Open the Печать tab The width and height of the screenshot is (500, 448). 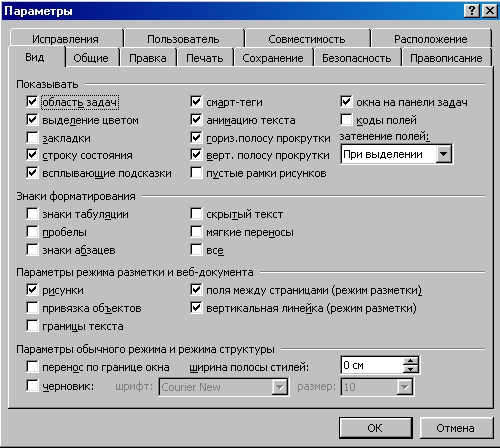(205, 58)
